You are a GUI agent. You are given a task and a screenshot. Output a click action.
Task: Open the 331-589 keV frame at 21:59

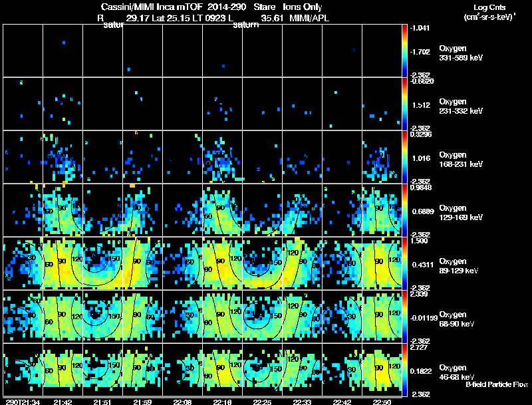click(142, 51)
